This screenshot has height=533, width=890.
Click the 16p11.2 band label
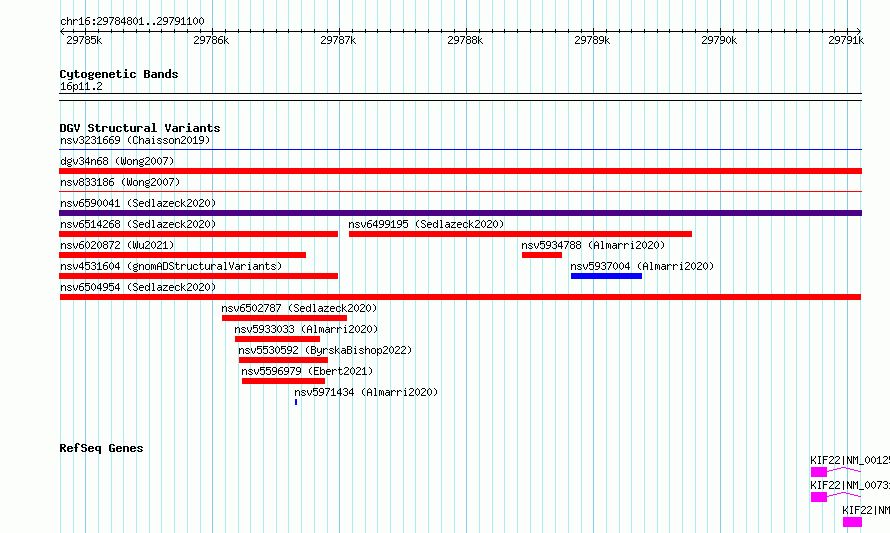click(81, 86)
